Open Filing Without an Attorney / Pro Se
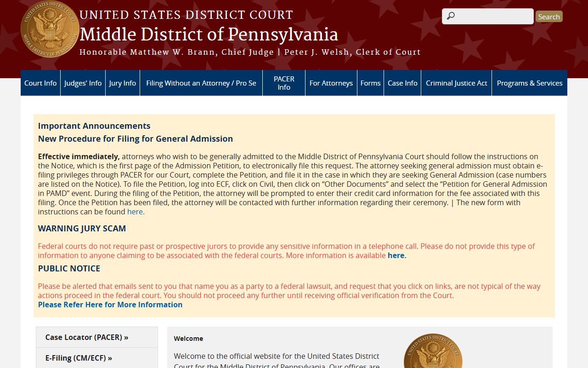 tap(201, 83)
